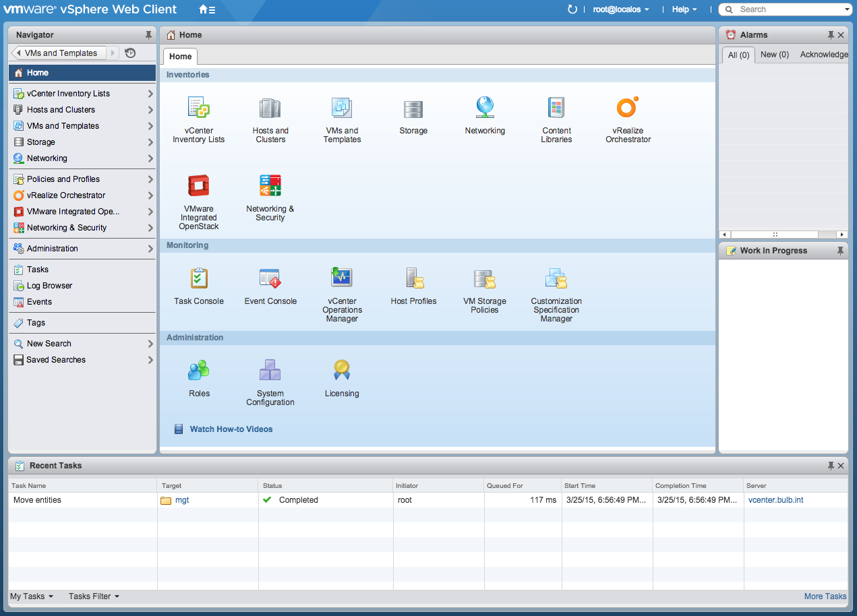Pin the Alarms panel
Viewport: 857px width, 616px height.
(x=831, y=35)
